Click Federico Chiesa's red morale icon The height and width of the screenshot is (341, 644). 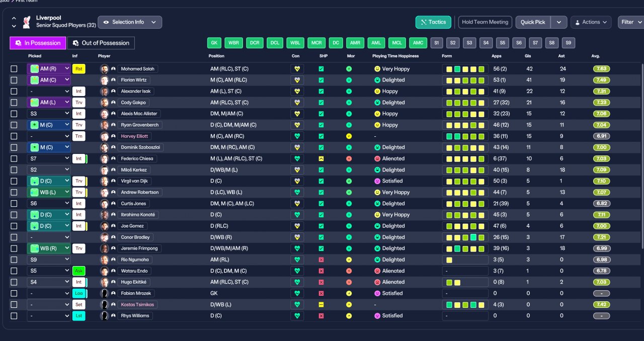pos(349,158)
